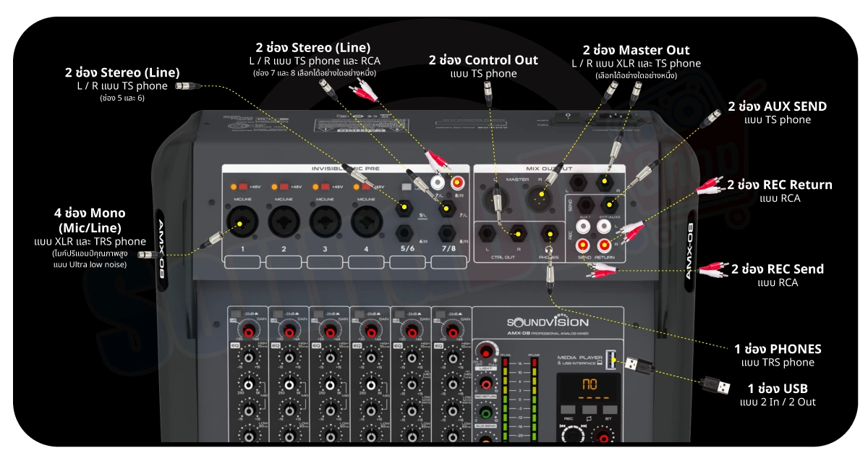Click the '1 ช่อง PHONES' label
This screenshot has width=868, height=456.
(x=778, y=349)
